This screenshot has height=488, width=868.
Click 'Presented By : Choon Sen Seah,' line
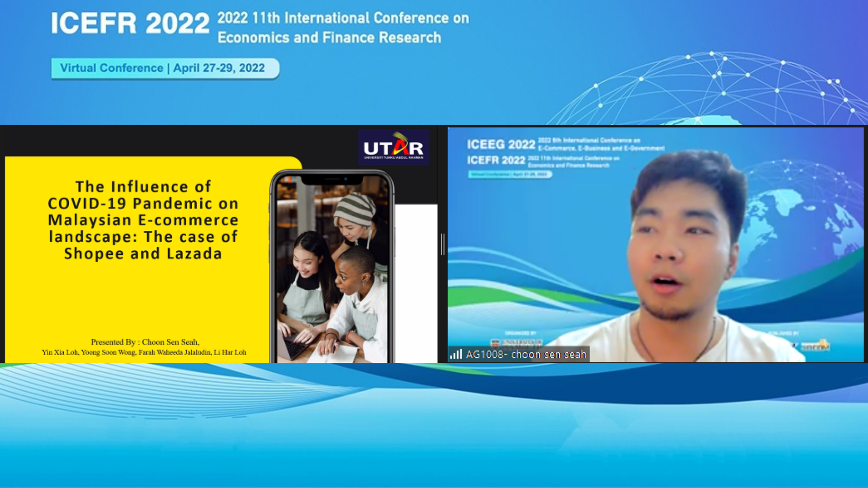(145, 342)
